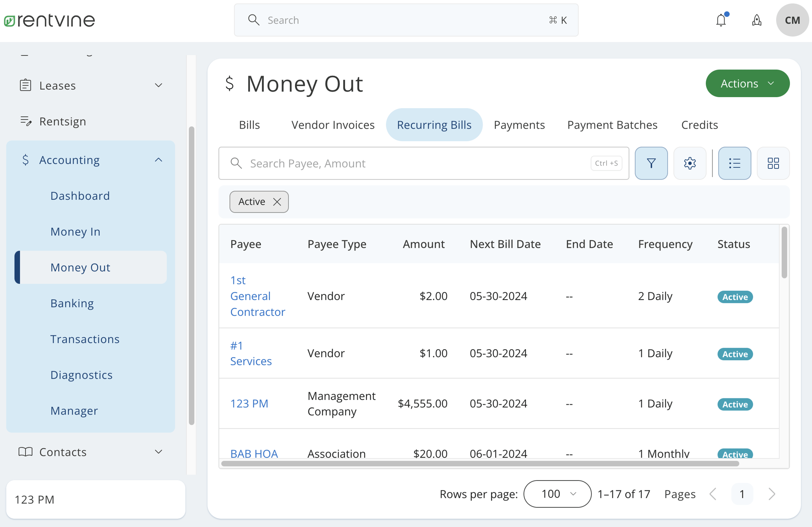
Task: Click the Rentvine logo
Action: pos(49,20)
